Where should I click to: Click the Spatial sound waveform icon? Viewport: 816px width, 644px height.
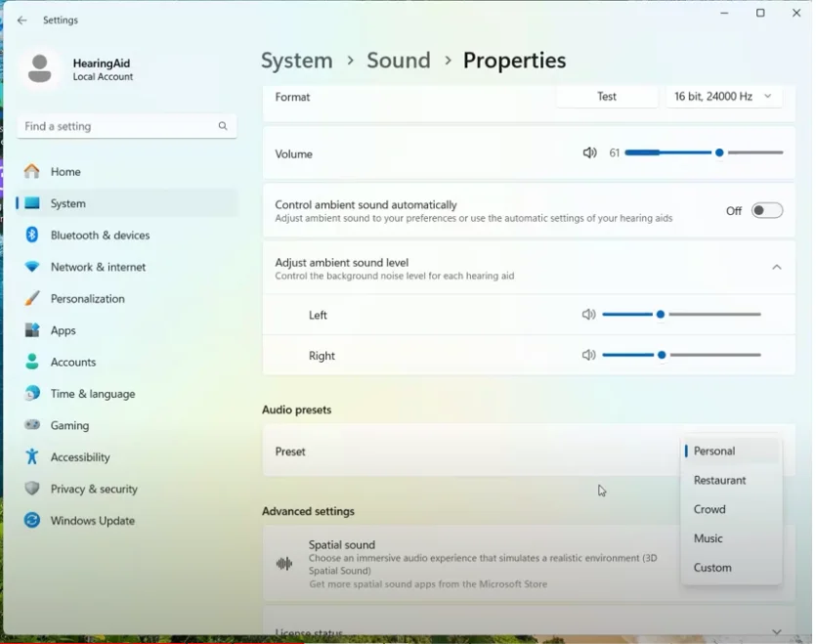coord(284,564)
